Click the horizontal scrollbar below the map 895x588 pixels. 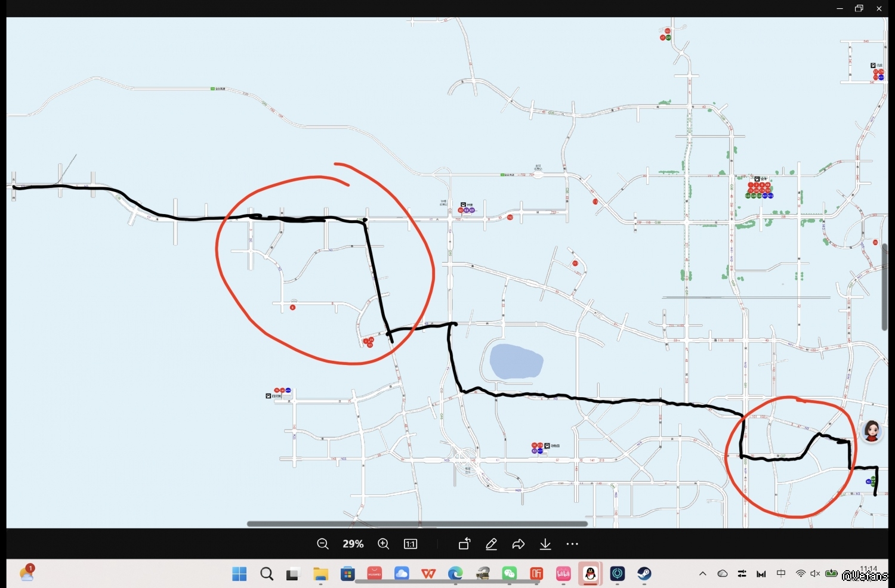[x=417, y=524]
